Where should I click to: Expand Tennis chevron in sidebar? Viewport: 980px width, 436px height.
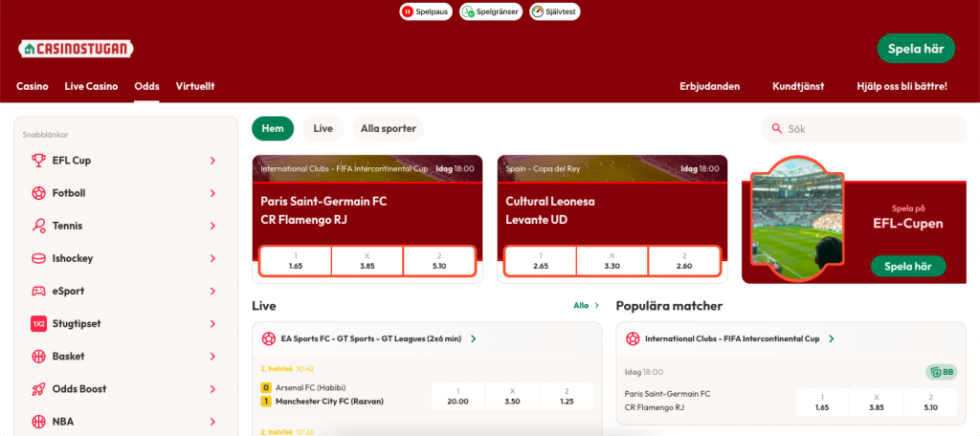pos(212,226)
